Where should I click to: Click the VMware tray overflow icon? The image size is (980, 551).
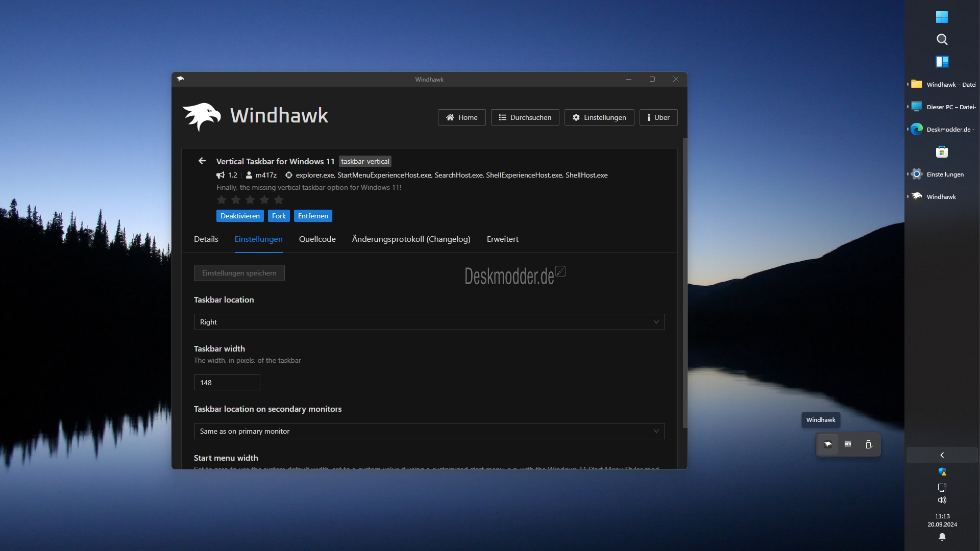coord(848,444)
